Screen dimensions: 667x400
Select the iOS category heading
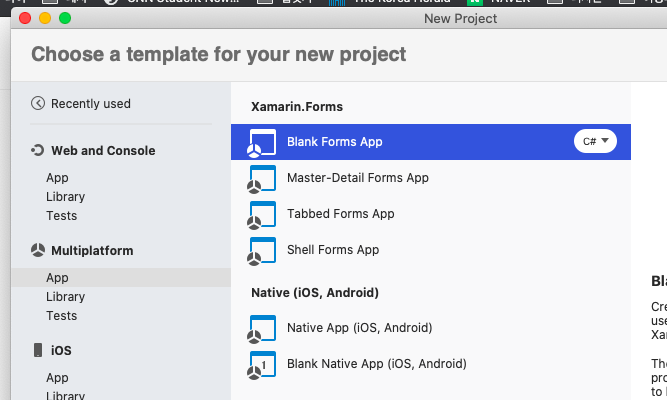click(61, 351)
